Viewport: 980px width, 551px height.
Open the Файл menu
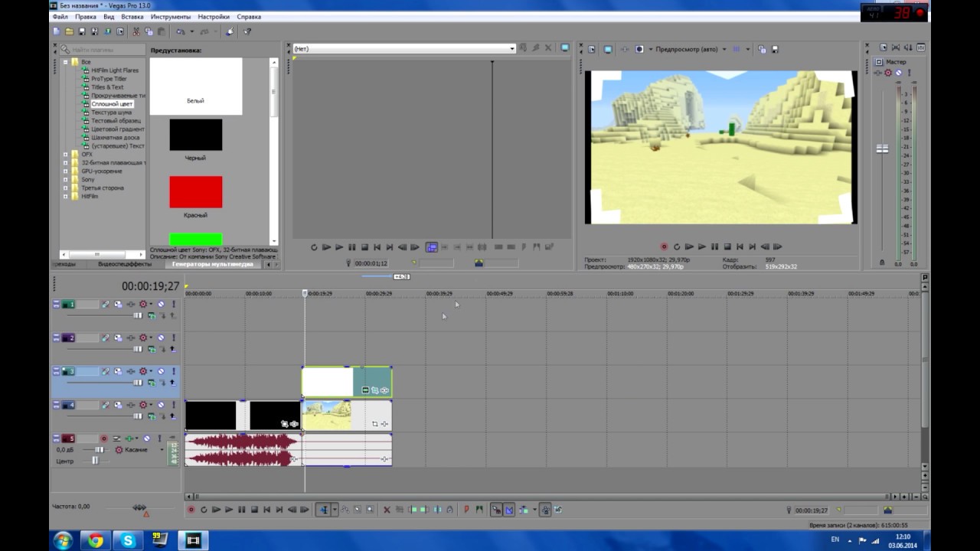coord(60,17)
